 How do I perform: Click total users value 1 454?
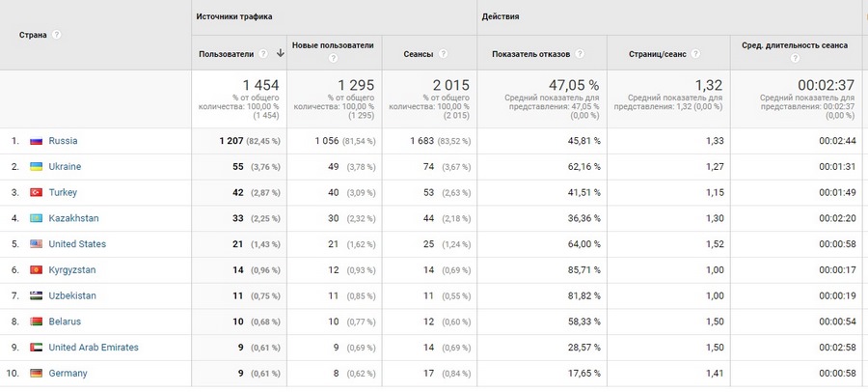tap(260, 85)
